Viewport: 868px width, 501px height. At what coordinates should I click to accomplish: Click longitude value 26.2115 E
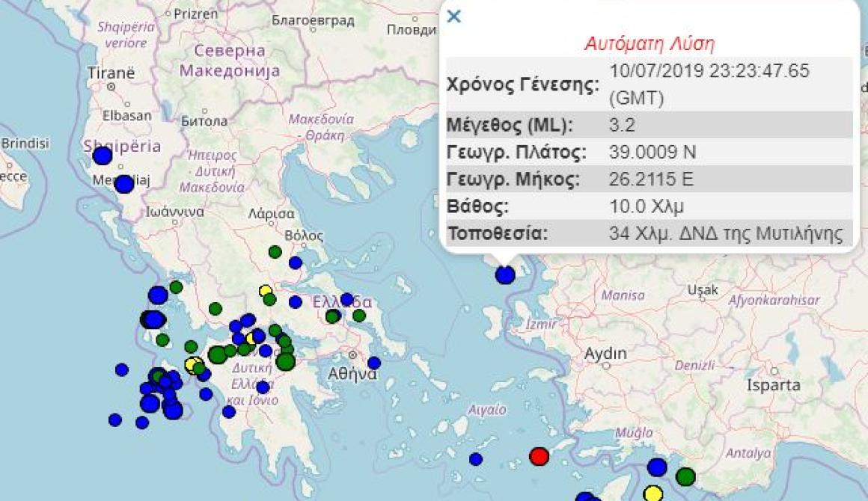point(651,179)
